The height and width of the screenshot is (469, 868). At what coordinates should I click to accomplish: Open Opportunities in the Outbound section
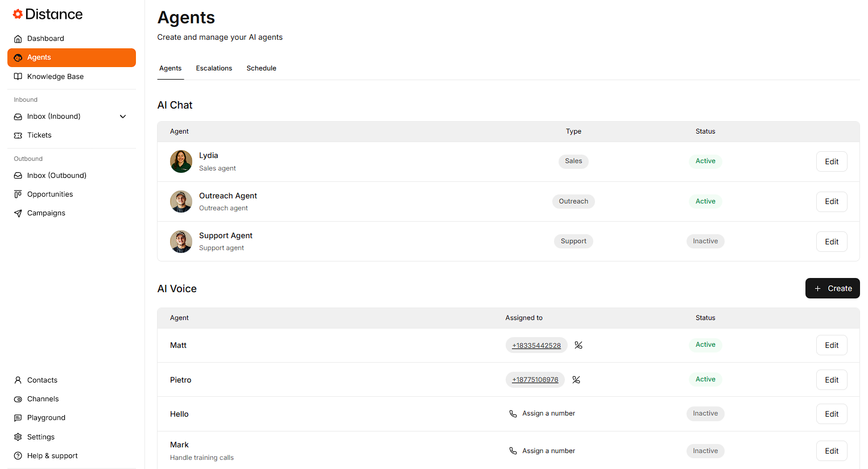coord(50,194)
